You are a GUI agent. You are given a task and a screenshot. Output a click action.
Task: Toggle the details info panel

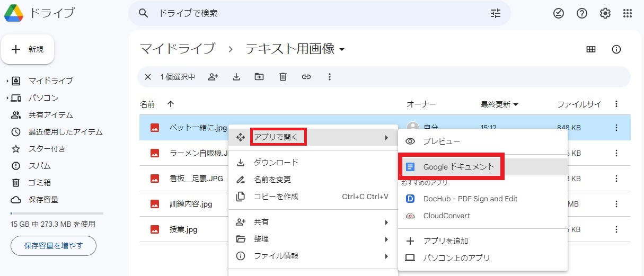pos(616,49)
